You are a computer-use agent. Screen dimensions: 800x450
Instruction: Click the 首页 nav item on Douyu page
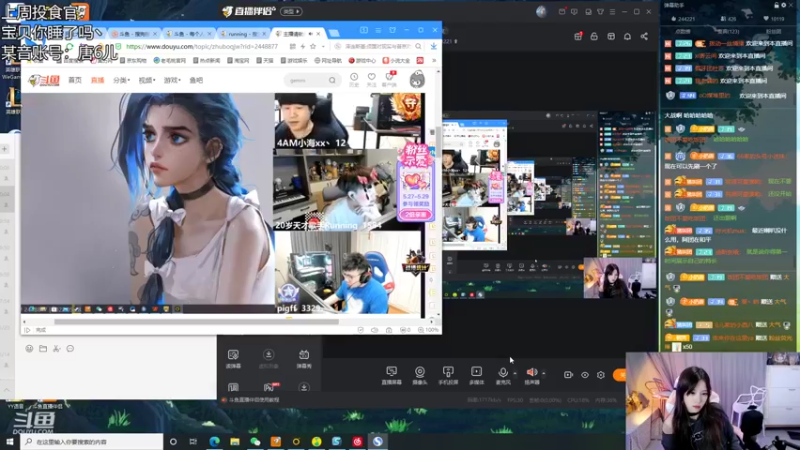[x=75, y=80]
